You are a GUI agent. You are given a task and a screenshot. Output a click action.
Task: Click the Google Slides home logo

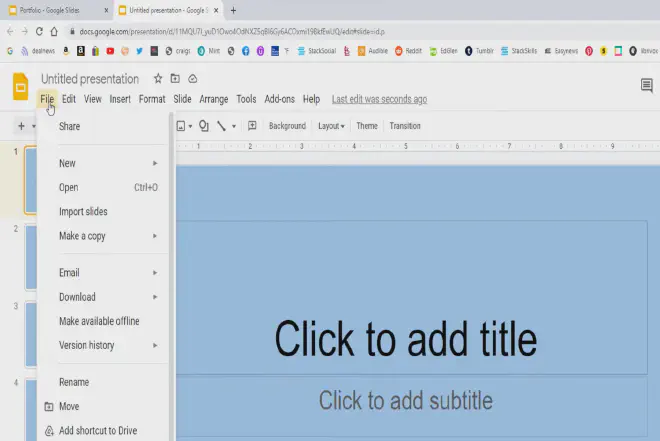(21, 87)
